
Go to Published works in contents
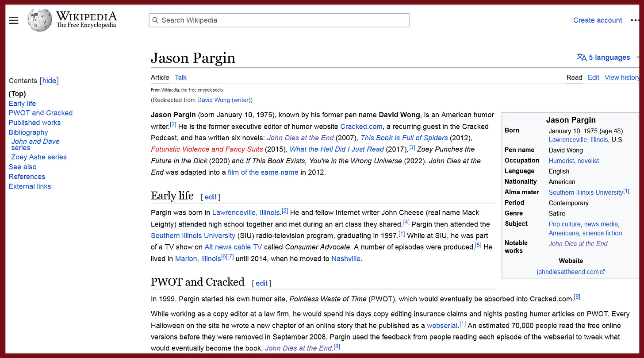[34, 123]
